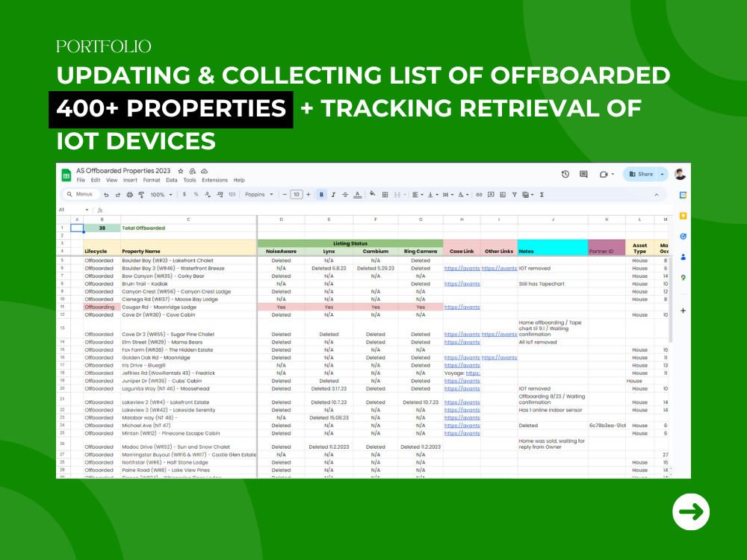Image resolution: width=747 pixels, height=560 pixels.
Task: Check the cloud save status icon
Action: (205, 171)
